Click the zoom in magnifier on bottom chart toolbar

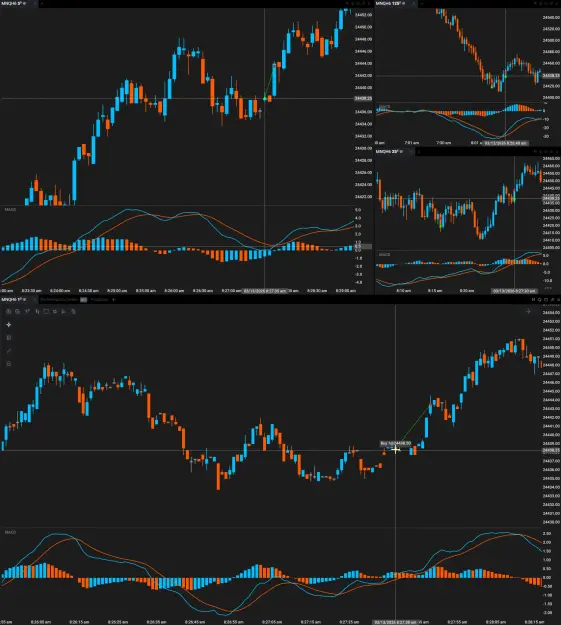point(8,312)
